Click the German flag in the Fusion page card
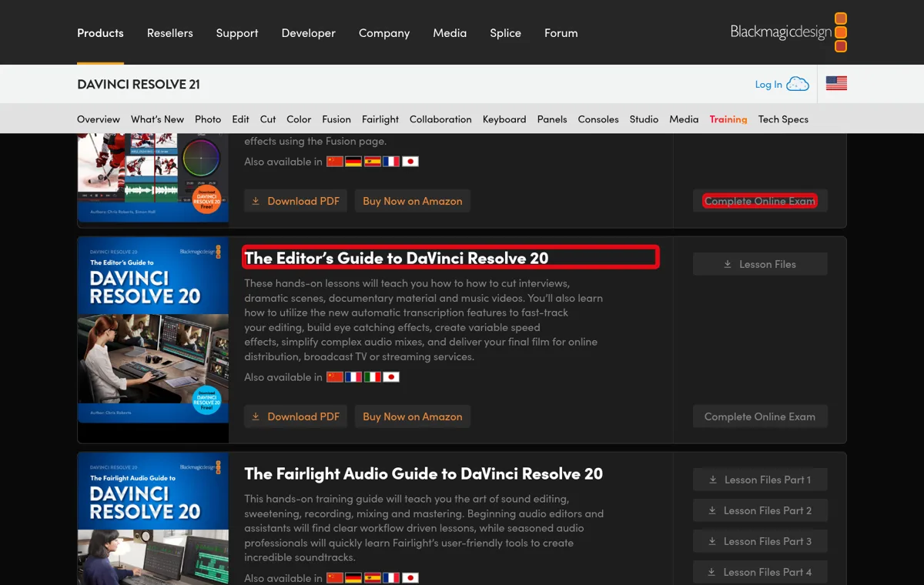 (353, 162)
